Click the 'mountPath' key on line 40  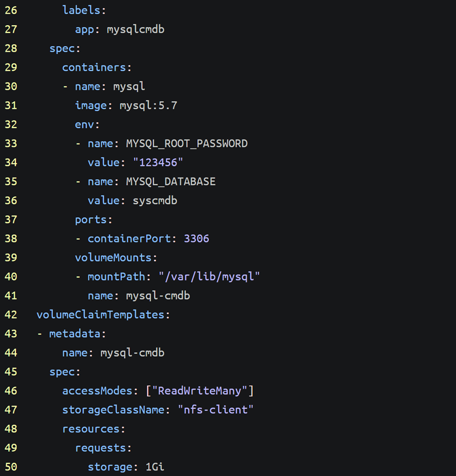116,276
